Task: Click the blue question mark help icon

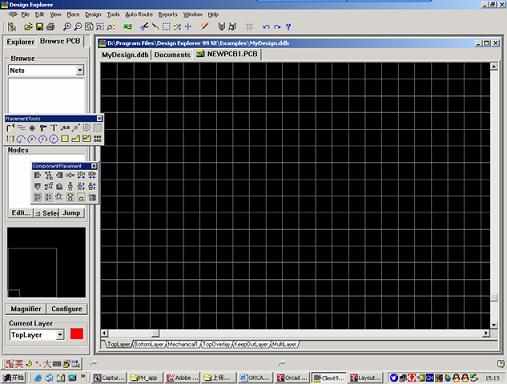Action: coord(288,27)
